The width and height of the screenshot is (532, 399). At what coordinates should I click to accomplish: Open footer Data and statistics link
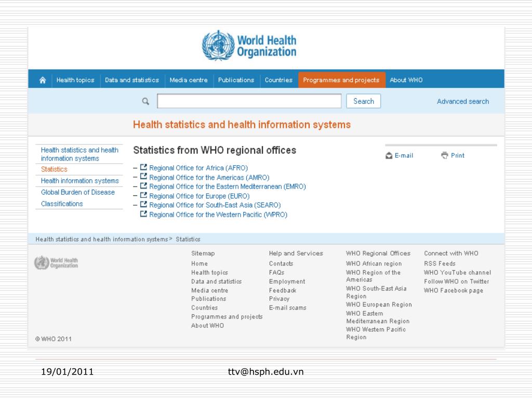pos(217,282)
